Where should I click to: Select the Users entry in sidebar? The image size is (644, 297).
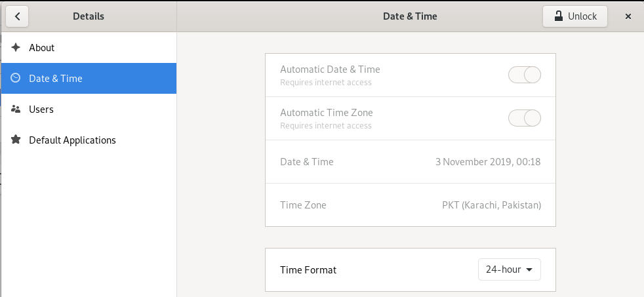click(x=41, y=109)
